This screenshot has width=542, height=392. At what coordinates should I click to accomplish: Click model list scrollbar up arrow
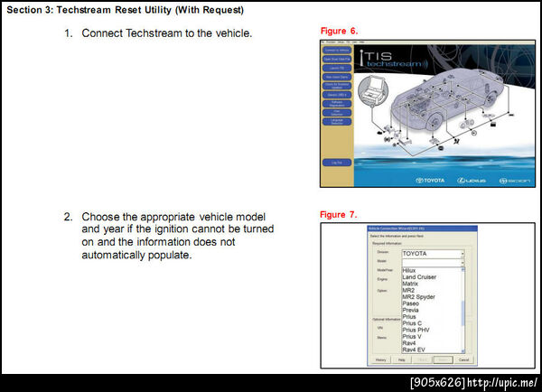coord(463,269)
